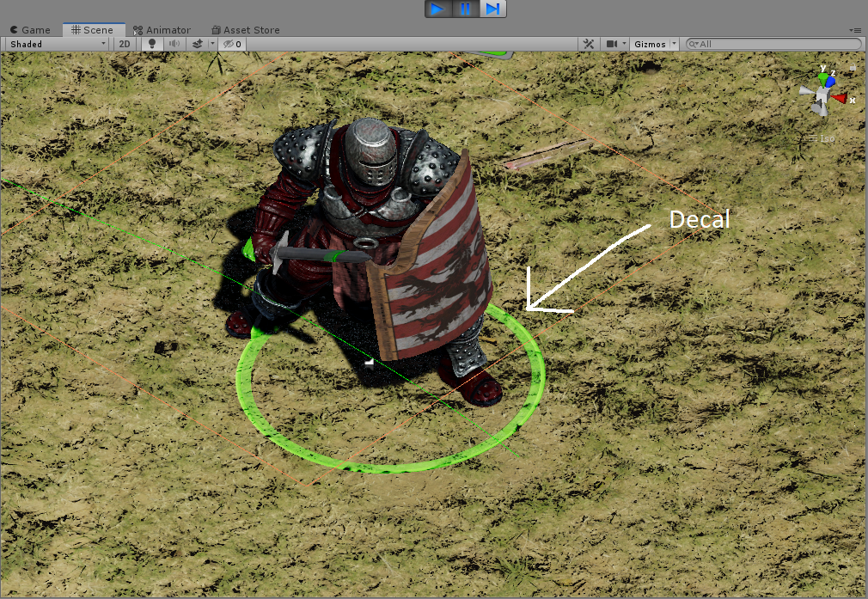Screen dimensions: 868x599
Task: Click the component tools wrench icon
Action: 589,44
